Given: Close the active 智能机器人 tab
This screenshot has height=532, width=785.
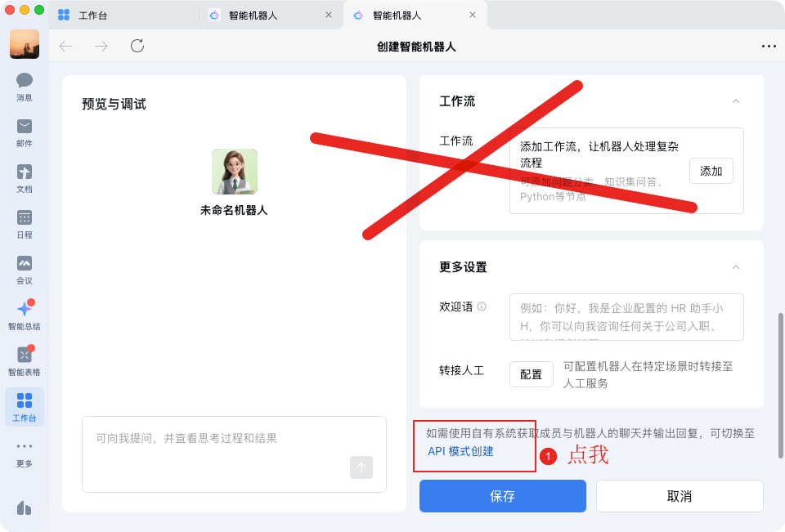Looking at the screenshot, I should click(472, 16).
